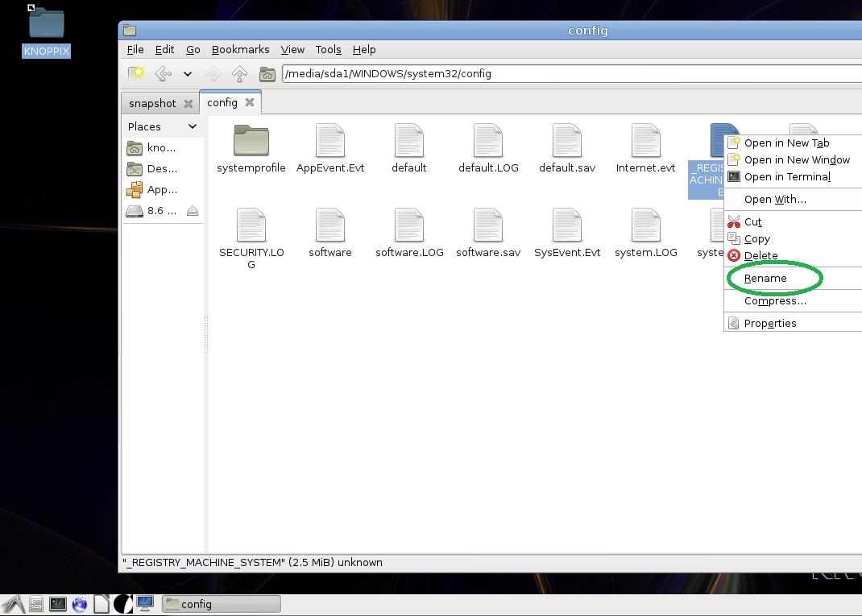862x616 pixels.
Task: Choose Open in New Window
Action: (x=793, y=160)
